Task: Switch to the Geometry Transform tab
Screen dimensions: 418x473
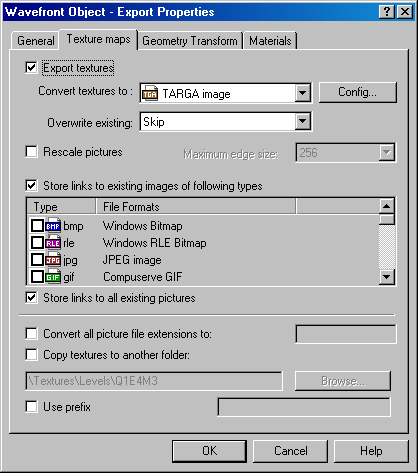Action: point(190,41)
